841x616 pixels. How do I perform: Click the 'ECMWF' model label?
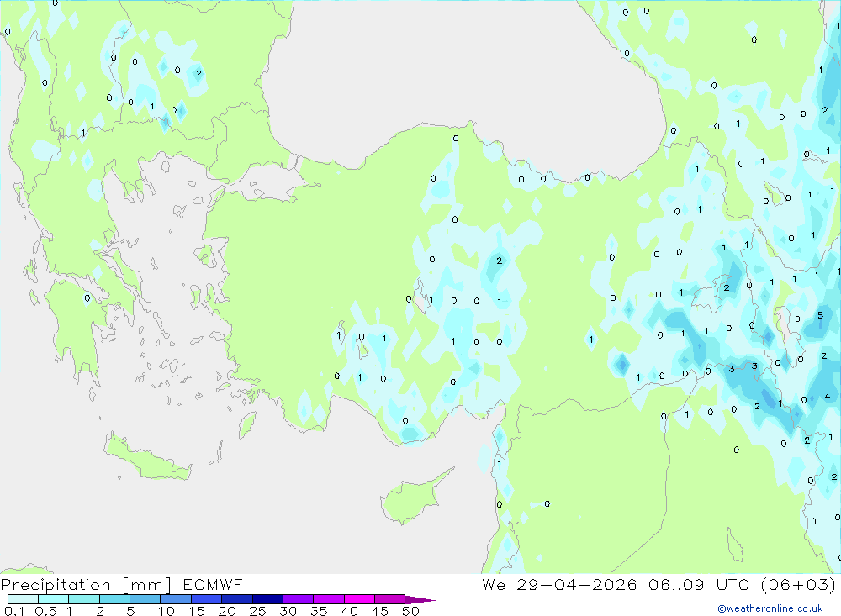(x=213, y=584)
